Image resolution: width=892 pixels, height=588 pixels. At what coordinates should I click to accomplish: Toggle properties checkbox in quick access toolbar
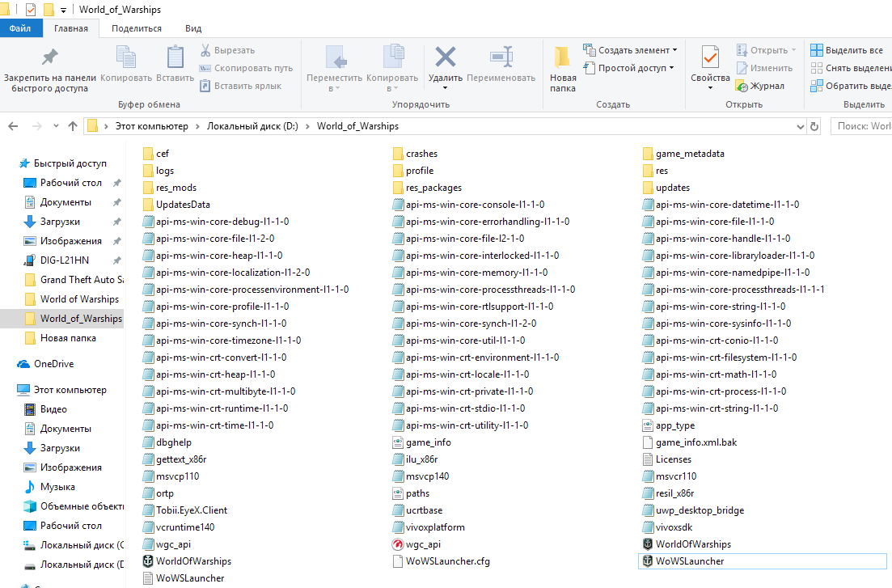pos(31,10)
